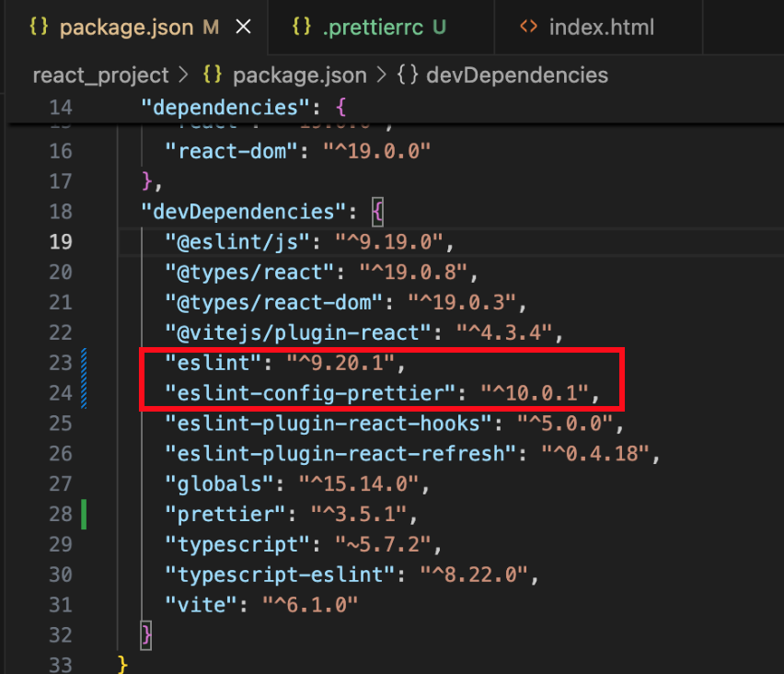Open the .prettierrc tab
Screen dimensions: 784x674
pyautogui.click(x=381, y=27)
